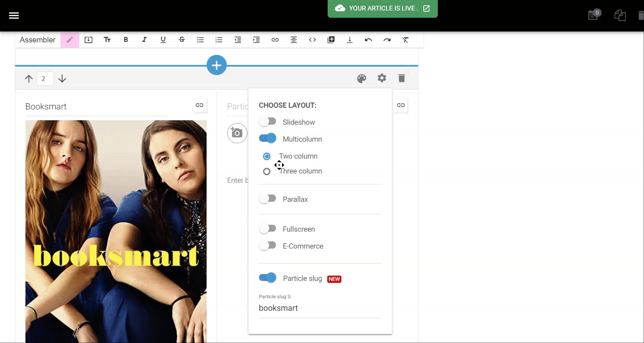The width and height of the screenshot is (644, 343).
Task: Toggle bold formatting in toolbar
Action: pos(125,40)
